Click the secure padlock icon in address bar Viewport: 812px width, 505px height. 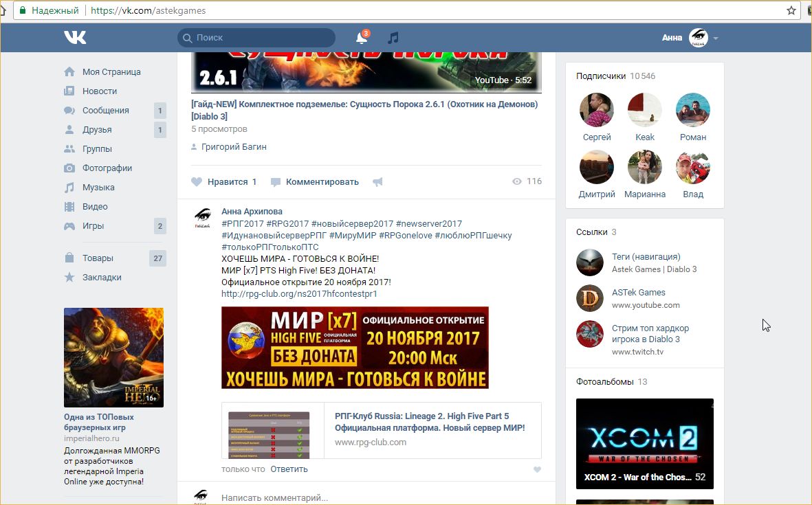pos(23,10)
